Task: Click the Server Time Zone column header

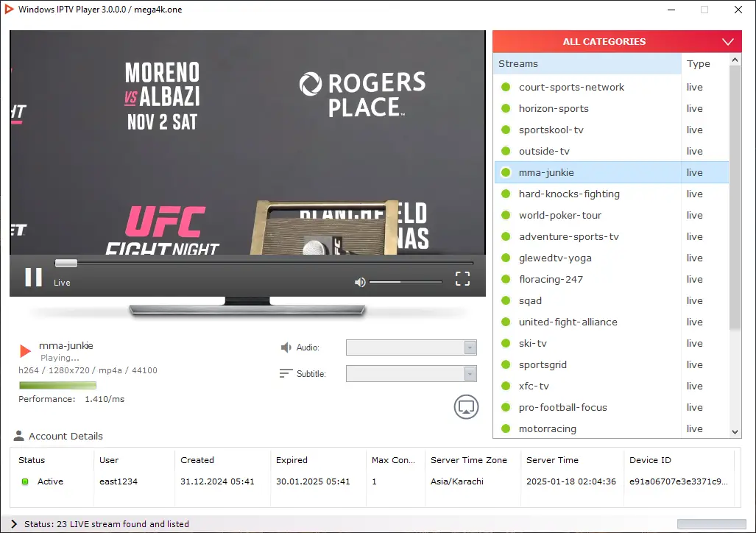Action: (x=473, y=460)
